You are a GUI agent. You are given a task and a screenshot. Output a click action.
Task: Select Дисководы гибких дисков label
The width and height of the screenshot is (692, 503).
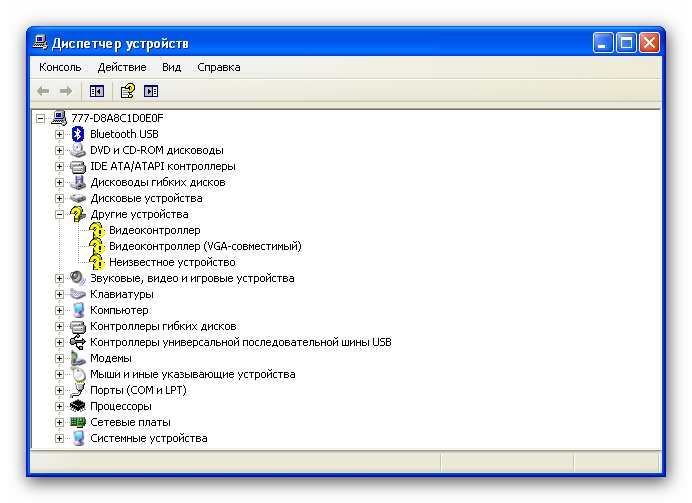(158, 182)
